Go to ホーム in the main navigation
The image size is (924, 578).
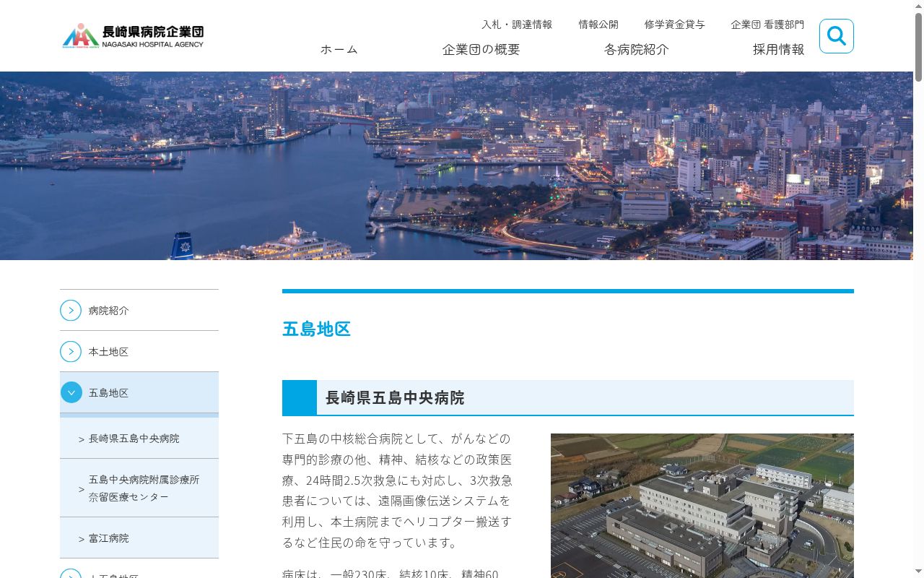tap(339, 49)
